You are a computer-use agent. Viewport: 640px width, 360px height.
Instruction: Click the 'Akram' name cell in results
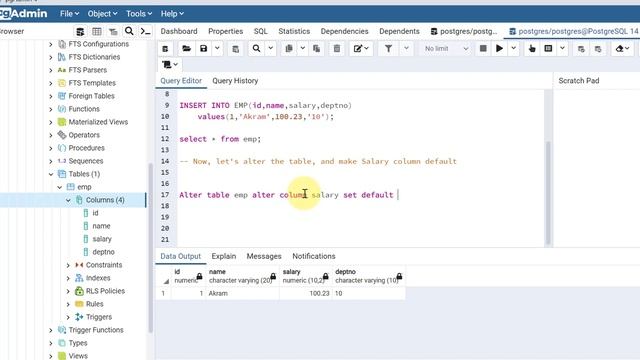pyautogui.click(x=242, y=293)
